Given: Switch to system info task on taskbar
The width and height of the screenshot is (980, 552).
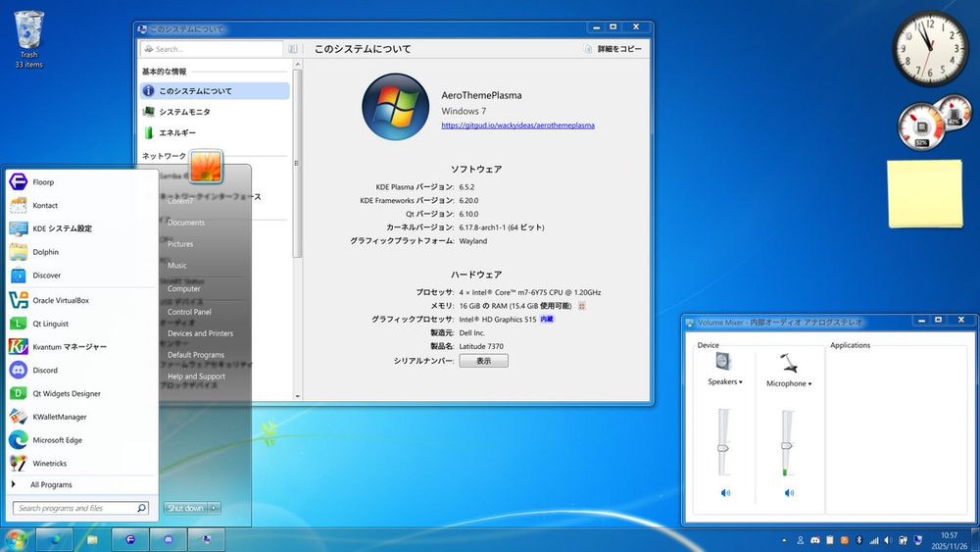Looking at the screenshot, I should pos(206,539).
